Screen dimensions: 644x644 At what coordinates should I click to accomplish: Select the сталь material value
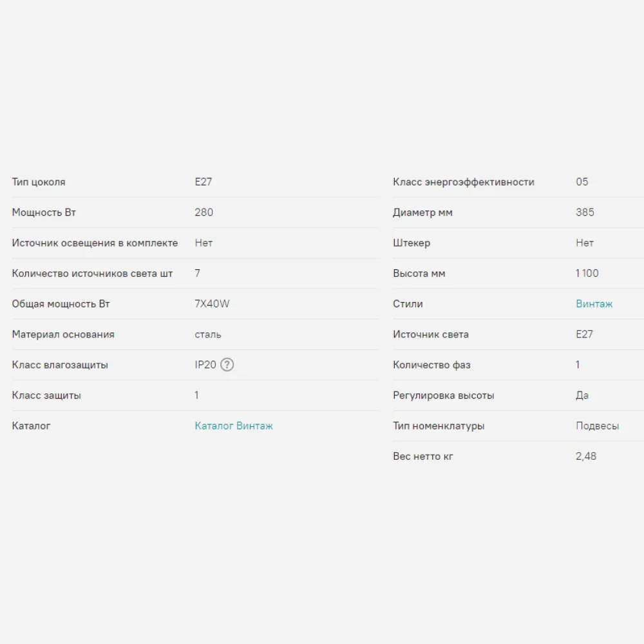[207, 334]
